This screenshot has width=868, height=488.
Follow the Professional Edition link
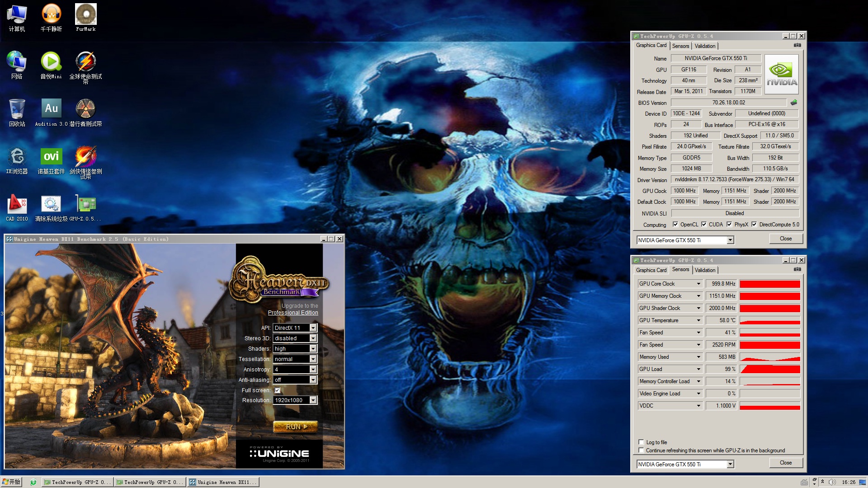click(293, 313)
